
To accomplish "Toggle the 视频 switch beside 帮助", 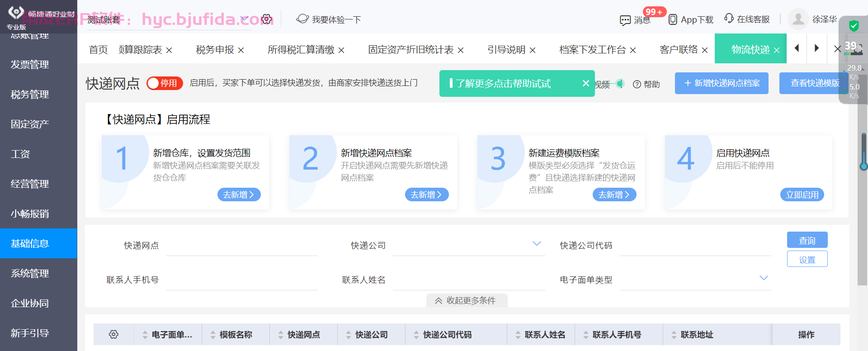I will [619, 84].
